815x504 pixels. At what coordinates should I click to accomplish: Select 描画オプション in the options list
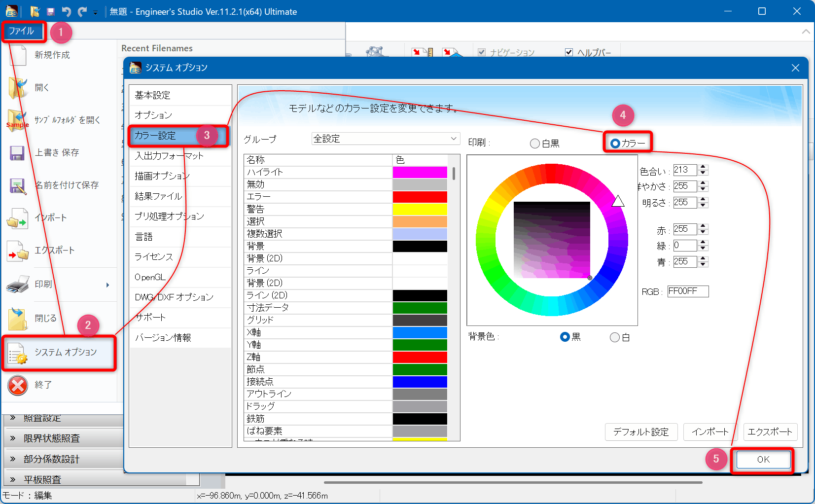(180, 176)
